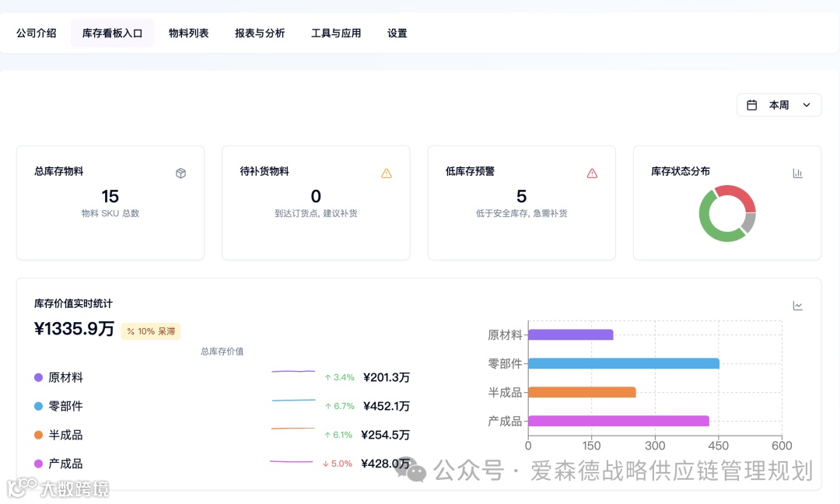The width and height of the screenshot is (840, 504).
Task: Click the 低于安全库存, 急需补货 caption
Action: (x=521, y=213)
